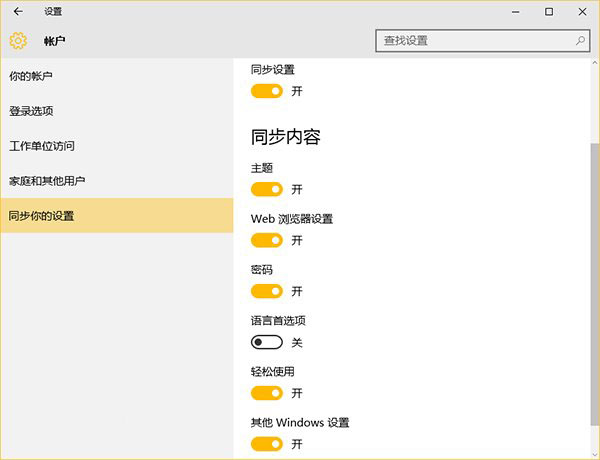The width and height of the screenshot is (600, 460).
Task: Disable the 主题 sync toggle
Action: (267, 189)
